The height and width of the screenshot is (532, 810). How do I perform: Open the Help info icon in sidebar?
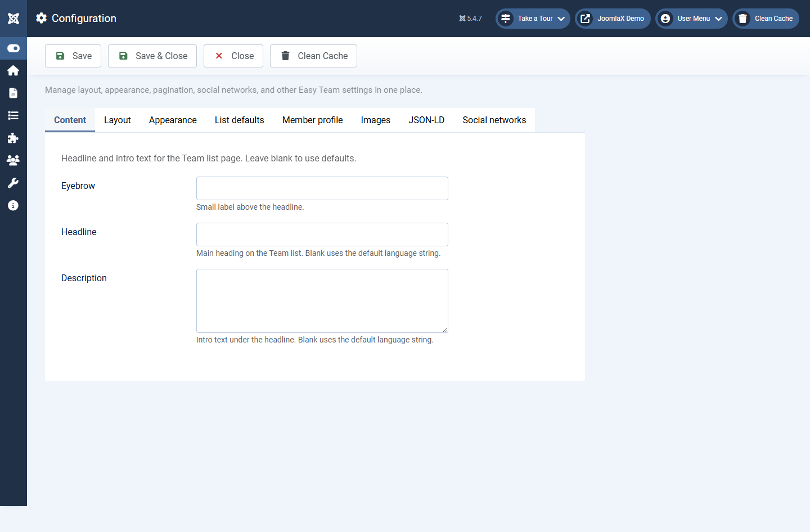[x=13, y=205]
